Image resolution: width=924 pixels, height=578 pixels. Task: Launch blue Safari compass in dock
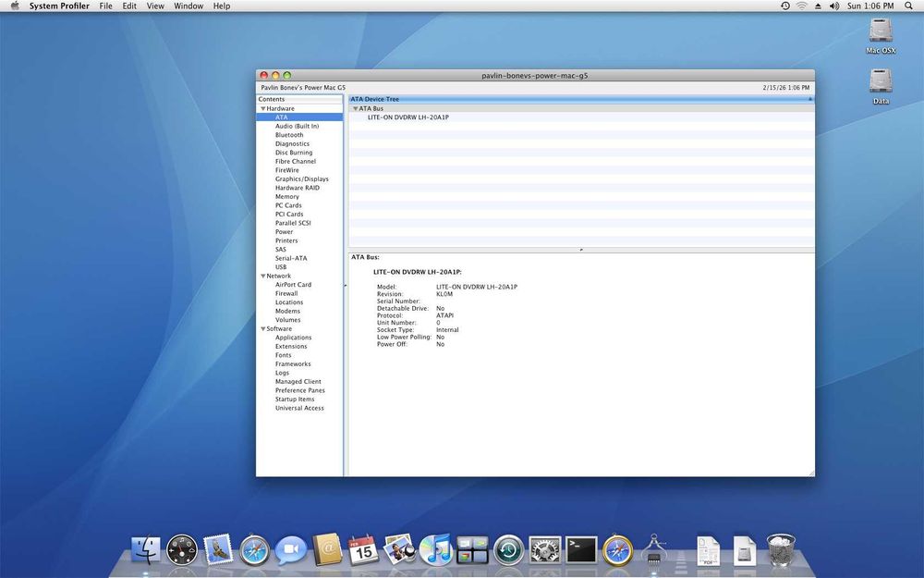coord(255,550)
